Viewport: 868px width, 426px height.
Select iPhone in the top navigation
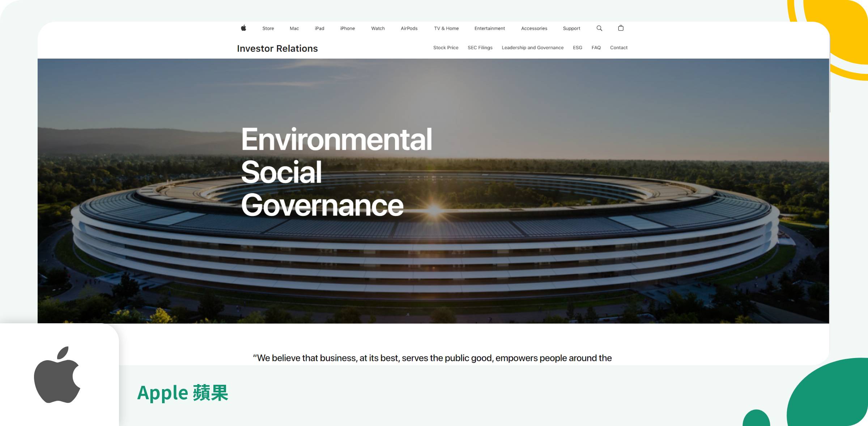coord(347,29)
